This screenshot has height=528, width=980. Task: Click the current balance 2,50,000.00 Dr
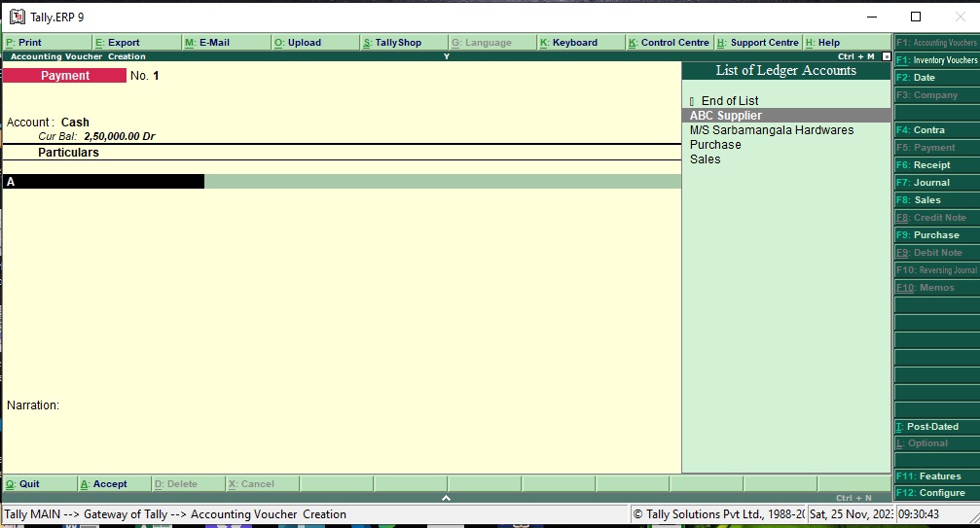click(x=120, y=136)
